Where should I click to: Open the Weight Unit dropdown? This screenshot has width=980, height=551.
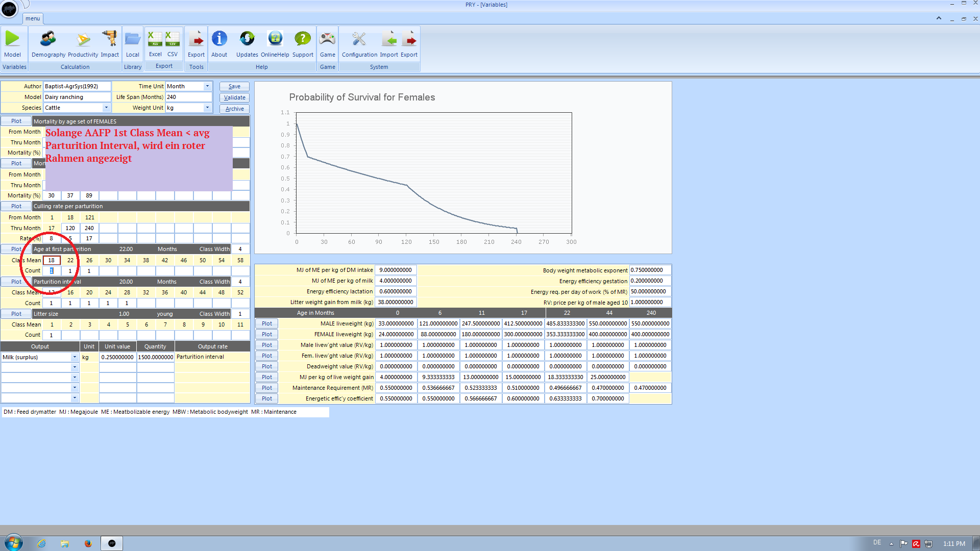tap(207, 108)
